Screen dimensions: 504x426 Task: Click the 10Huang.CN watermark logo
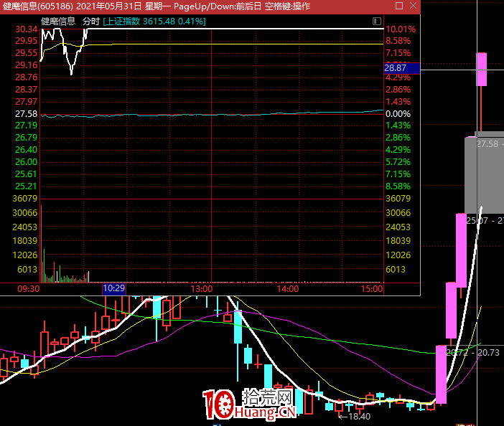coord(250,405)
